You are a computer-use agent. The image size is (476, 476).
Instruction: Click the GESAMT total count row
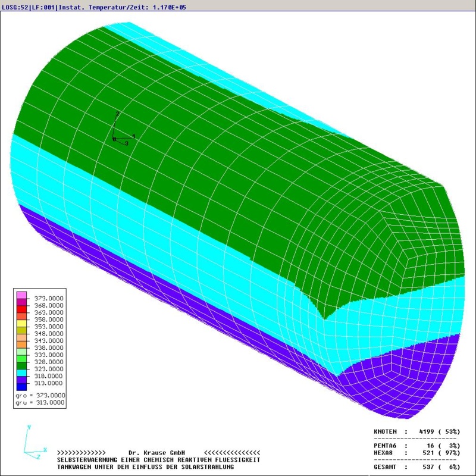click(417, 466)
